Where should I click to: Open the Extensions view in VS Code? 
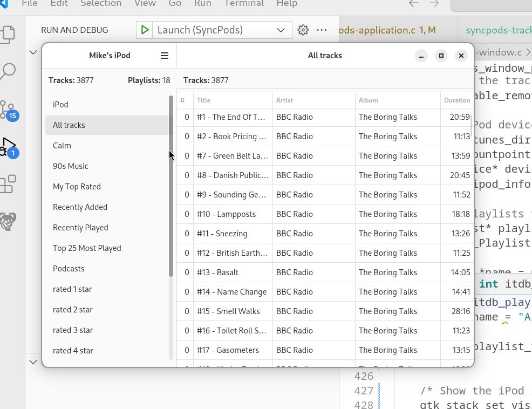[8, 185]
